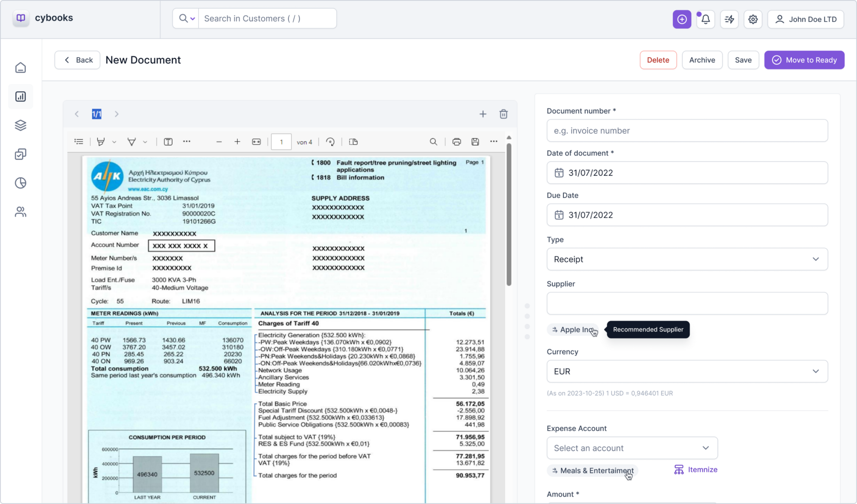The height and width of the screenshot is (504, 857).
Task: Delete the page with the trash icon
Action: [x=503, y=114]
